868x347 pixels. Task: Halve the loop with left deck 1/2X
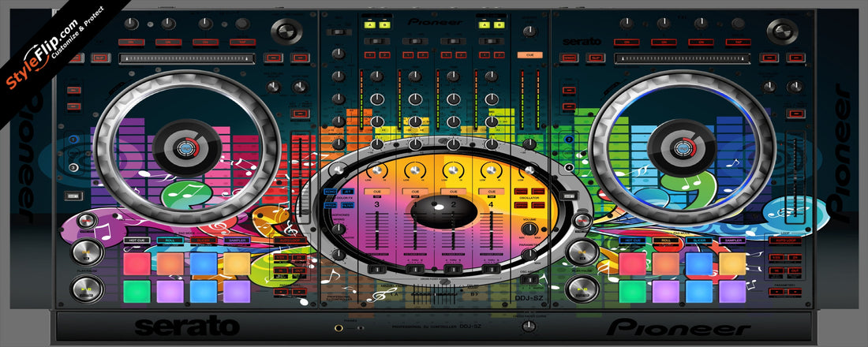(281, 257)
